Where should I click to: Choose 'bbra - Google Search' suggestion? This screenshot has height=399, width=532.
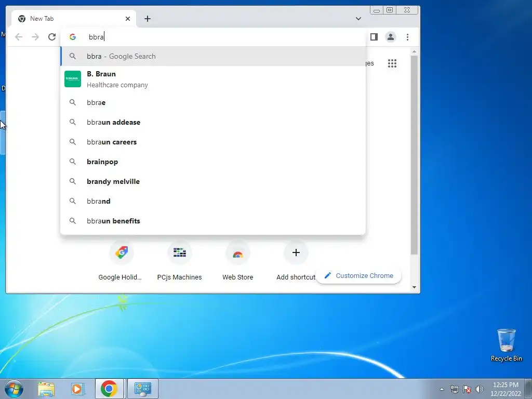click(x=213, y=56)
